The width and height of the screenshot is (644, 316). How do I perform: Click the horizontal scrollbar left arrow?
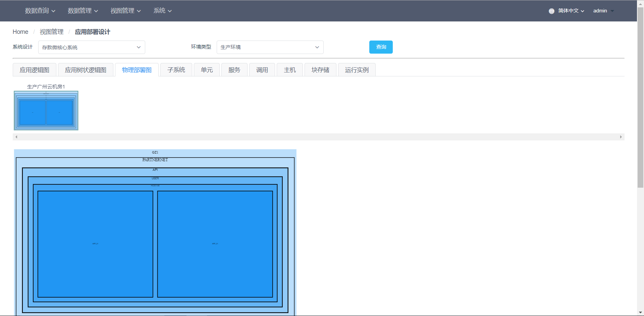click(x=16, y=137)
